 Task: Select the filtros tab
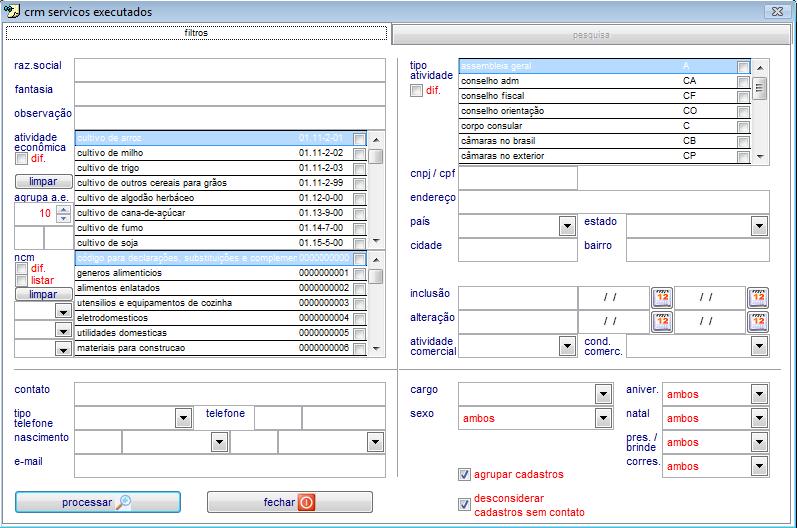[196, 33]
